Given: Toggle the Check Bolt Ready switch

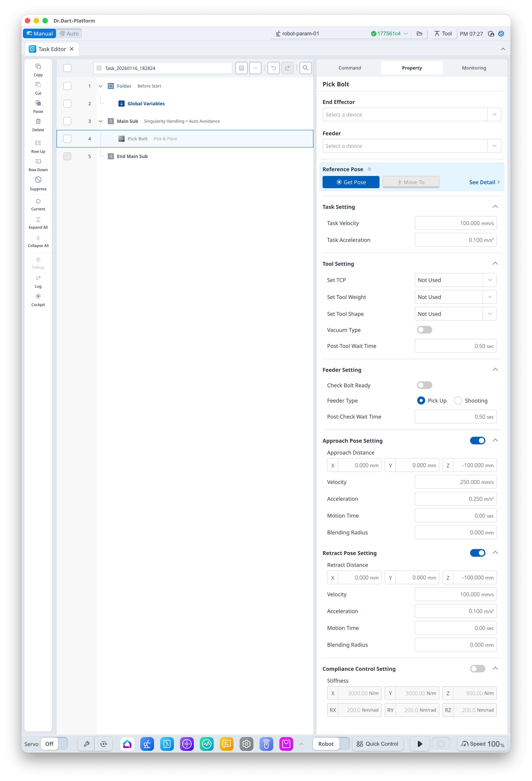Looking at the screenshot, I should click(424, 385).
